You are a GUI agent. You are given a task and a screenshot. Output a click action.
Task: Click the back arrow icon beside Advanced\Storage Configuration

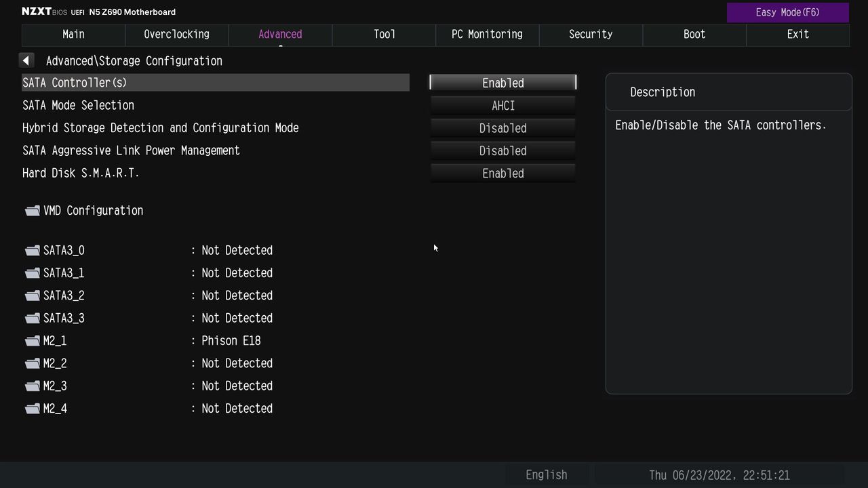pyautogui.click(x=26, y=61)
